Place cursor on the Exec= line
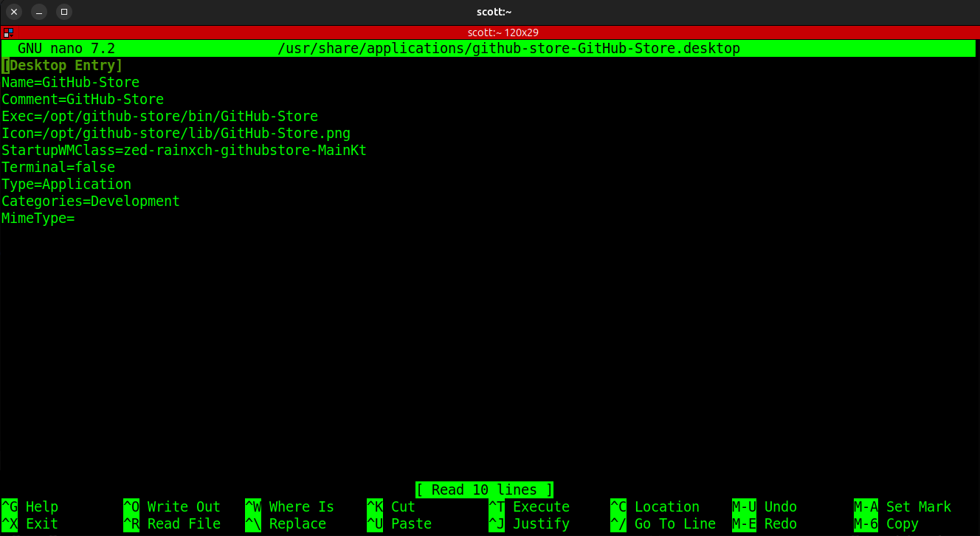 point(159,117)
